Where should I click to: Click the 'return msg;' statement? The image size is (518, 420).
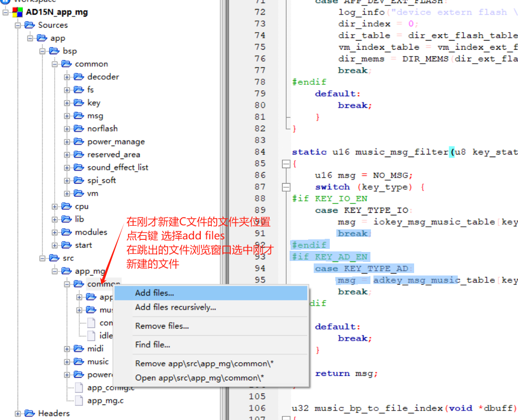click(346, 373)
